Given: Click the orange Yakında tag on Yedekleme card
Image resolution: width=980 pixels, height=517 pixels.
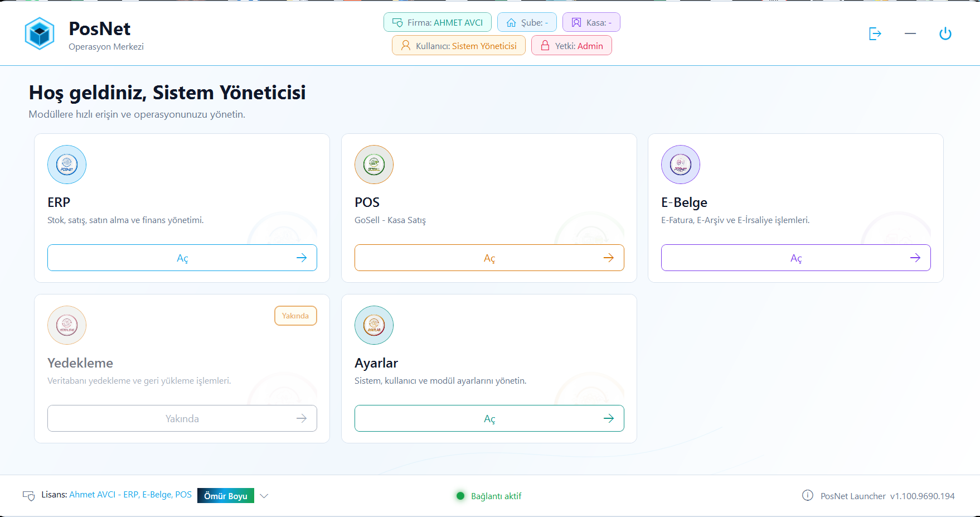Looking at the screenshot, I should point(295,316).
